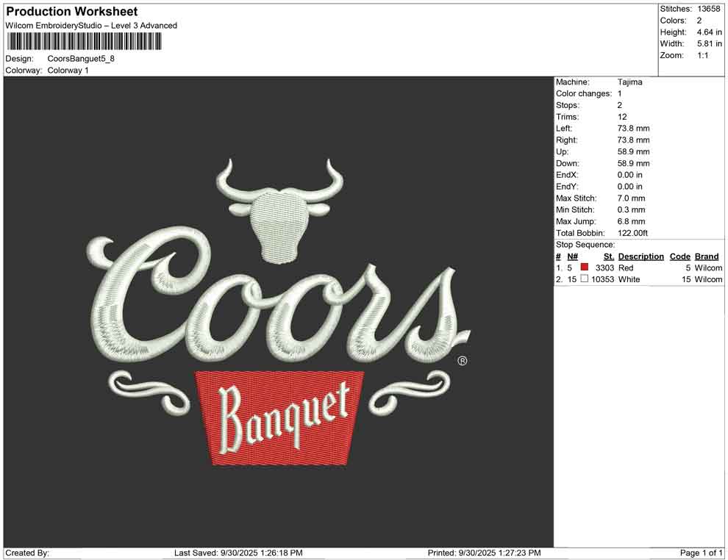Click the Stops value 2

(x=619, y=105)
